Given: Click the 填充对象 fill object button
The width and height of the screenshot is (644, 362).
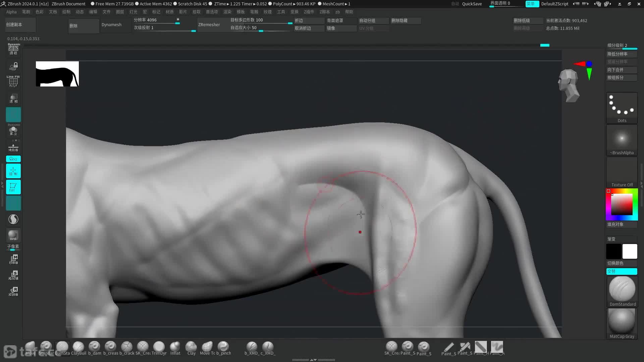Looking at the screenshot, I should coord(622,224).
